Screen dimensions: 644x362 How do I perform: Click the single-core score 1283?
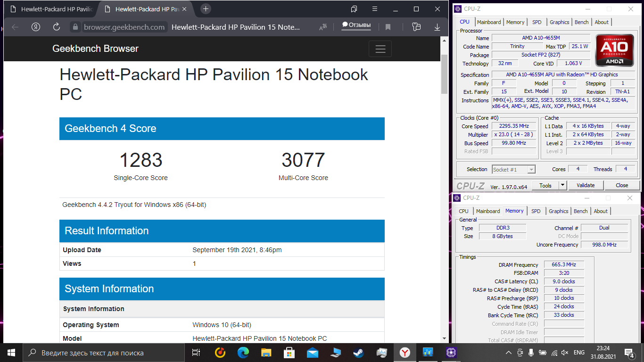pos(140,160)
